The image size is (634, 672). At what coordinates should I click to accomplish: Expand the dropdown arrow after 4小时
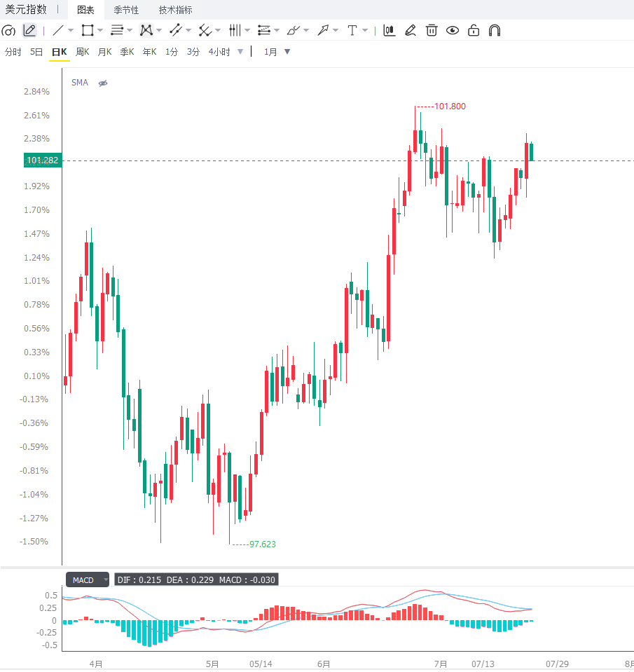pos(240,52)
